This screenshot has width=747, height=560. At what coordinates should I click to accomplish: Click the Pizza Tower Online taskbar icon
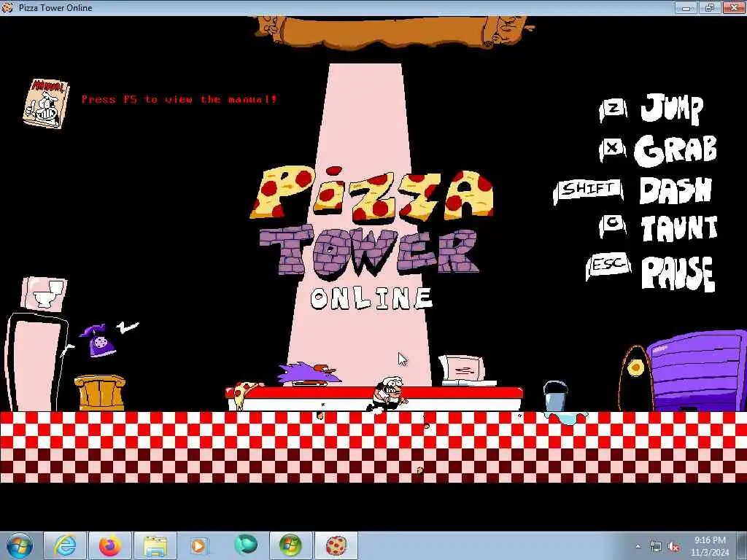pyautogui.click(x=336, y=545)
